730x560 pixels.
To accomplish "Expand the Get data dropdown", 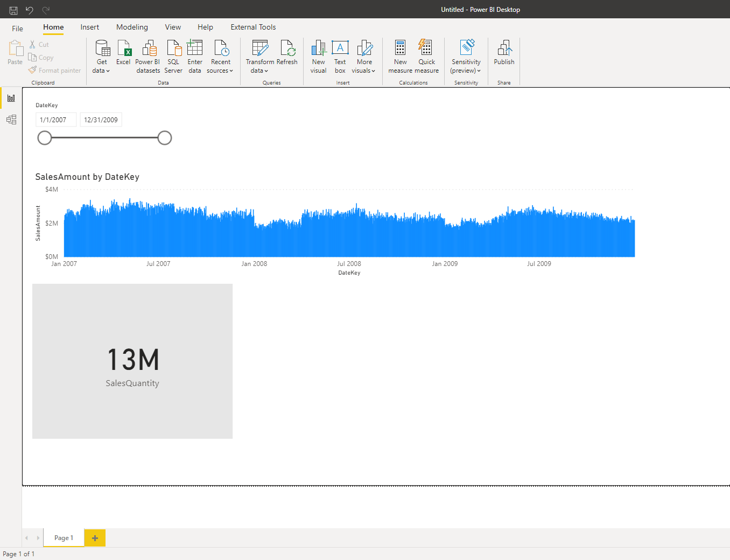I will click(x=101, y=71).
